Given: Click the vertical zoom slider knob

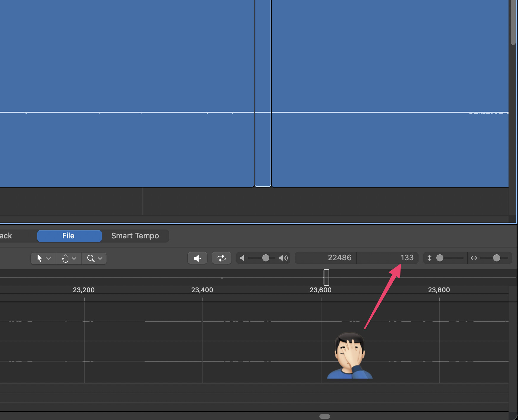Looking at the screenshot, I should pos(440,258).
